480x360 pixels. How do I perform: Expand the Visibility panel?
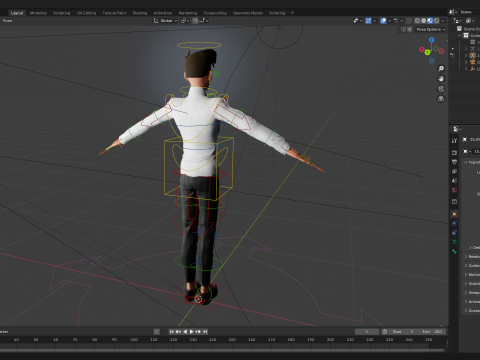point(466,283)
